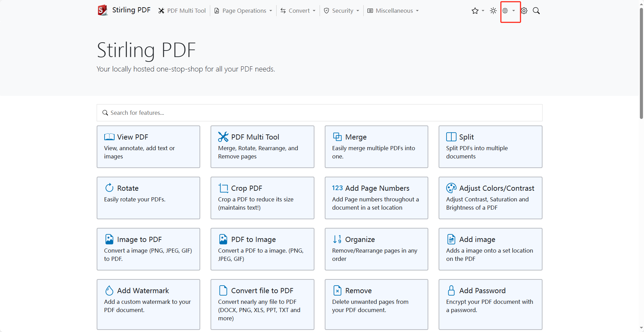Click the PDF to Image file icon
644x332 pixels.
[x=223, y=239]
